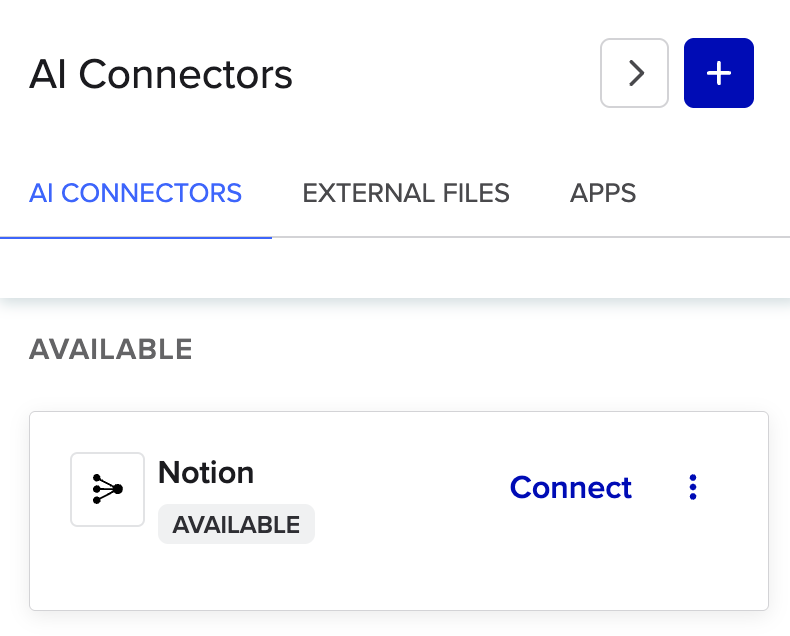Connect the Notion connector

(x=570, y=487)
